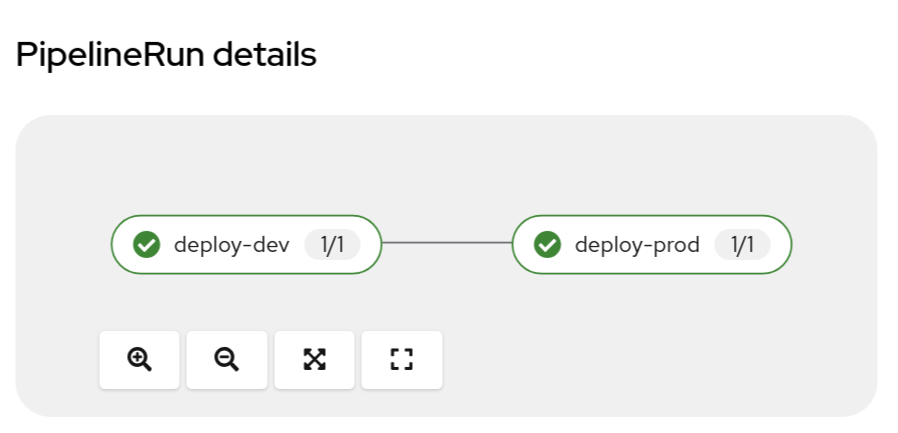This screenshot has width=898, height=433.
Task: Click blank canvas right of deploy-prod node
Action: 835,244
